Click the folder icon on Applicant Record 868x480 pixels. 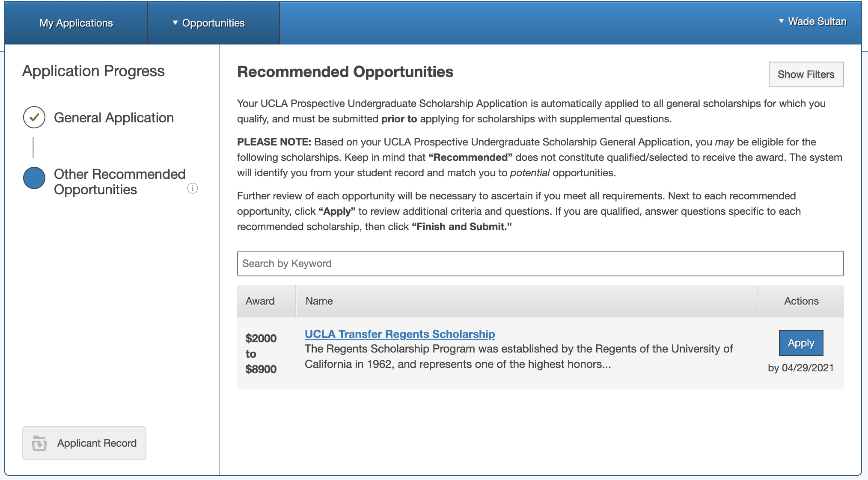pyautogui.click(x=39, y=443)
